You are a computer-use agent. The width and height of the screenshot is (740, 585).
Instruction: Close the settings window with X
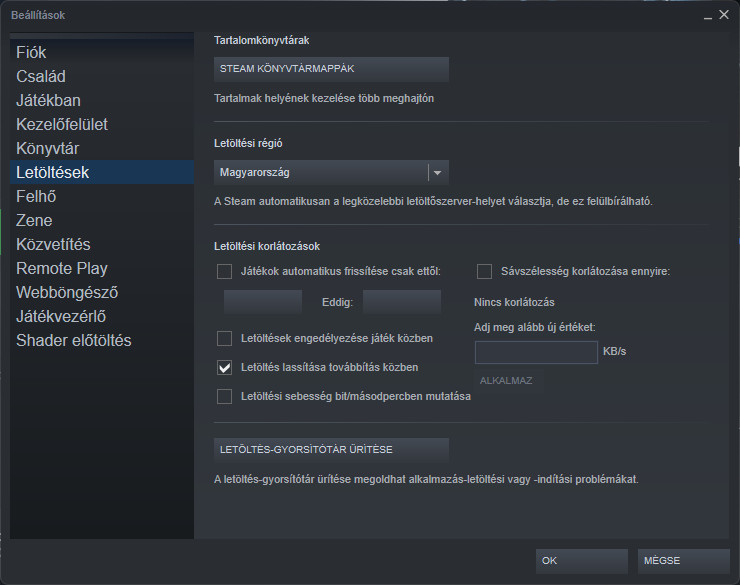(x=722, y=15)
